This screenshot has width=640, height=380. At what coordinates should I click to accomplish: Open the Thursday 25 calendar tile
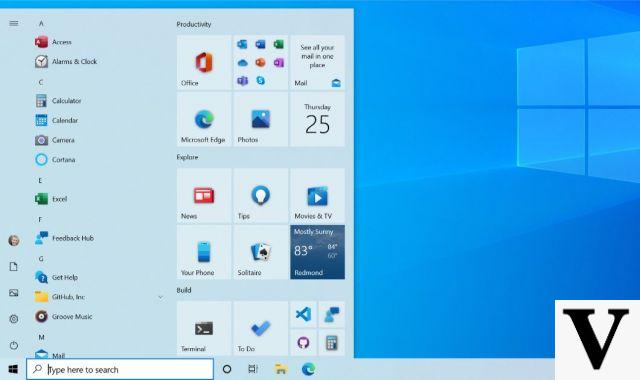(318, 119)
